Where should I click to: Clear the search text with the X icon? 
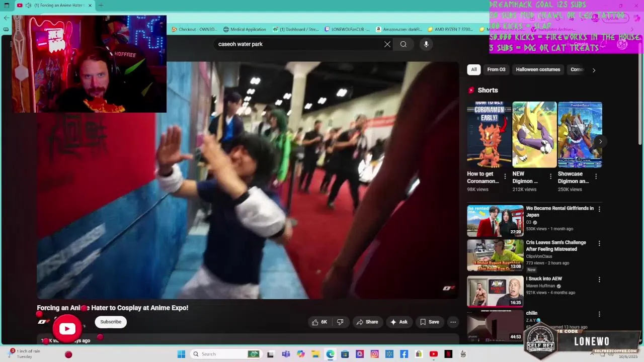point(387,44)
